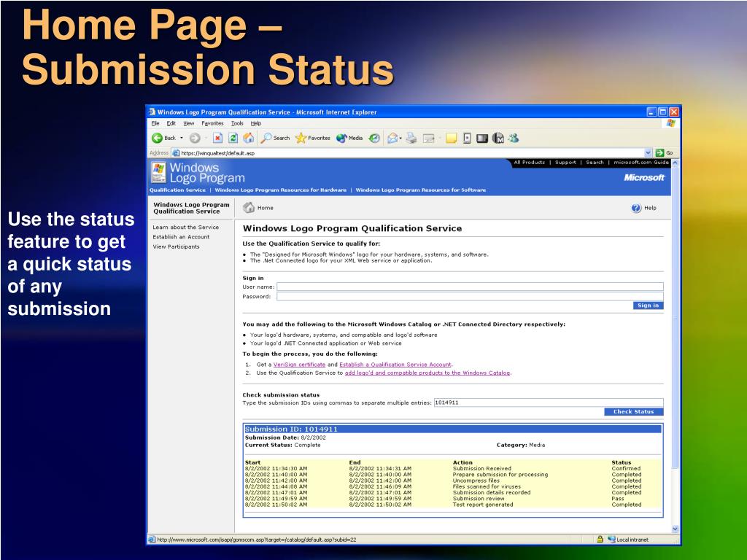Open the Edit menu
The height and width of the screenshot is (560, 747).
coord(171,123)
